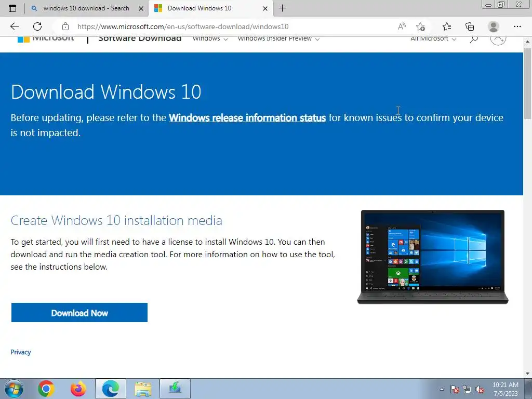Select the 'Download Windows 10' tab
532x399 pixels.
point(210,8)
